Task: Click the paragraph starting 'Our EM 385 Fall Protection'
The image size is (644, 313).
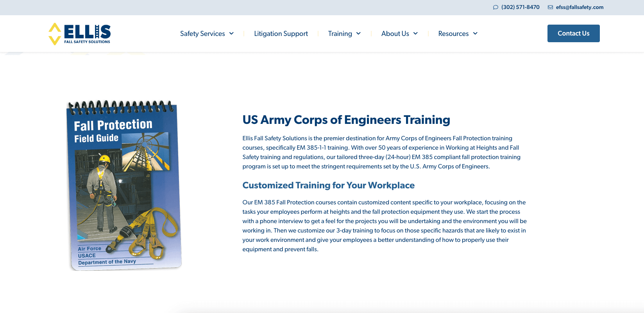Action: tap(385, 226)
